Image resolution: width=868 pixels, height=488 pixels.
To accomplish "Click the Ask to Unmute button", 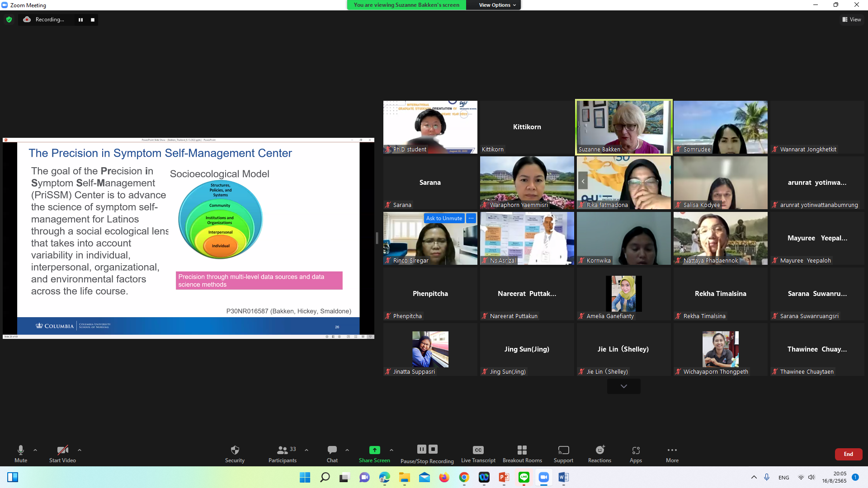I will click(444, 218).
